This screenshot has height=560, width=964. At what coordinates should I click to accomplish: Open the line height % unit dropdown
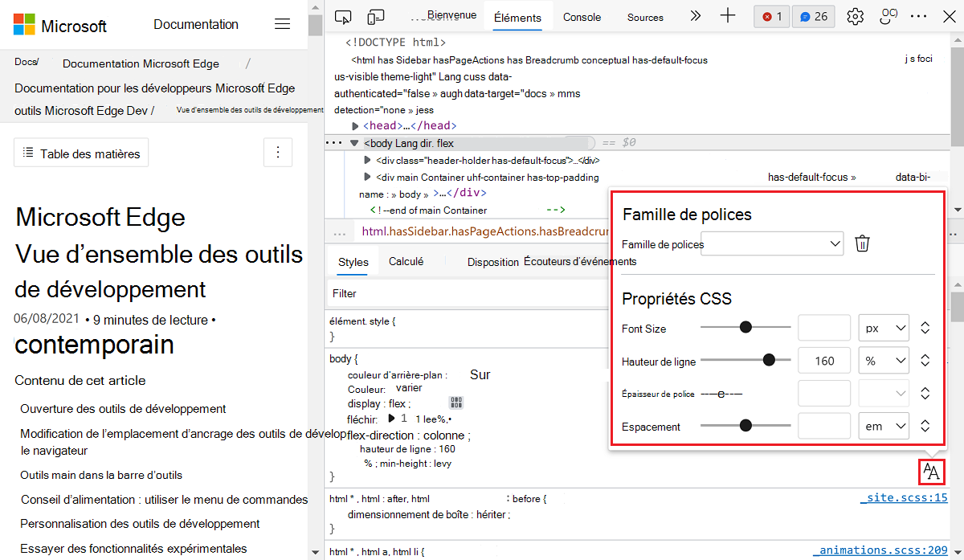[x=884, y=361]
